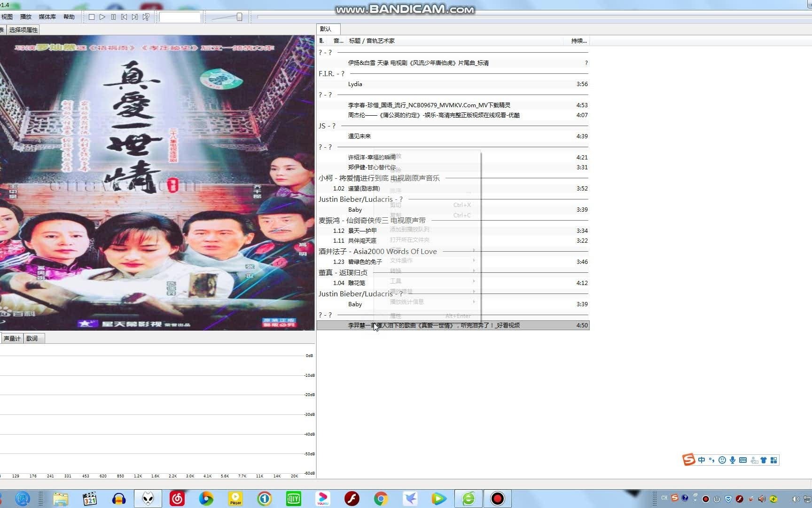Select the 伊扬&白雪 天缘 track row

click(x=453, y=63)
